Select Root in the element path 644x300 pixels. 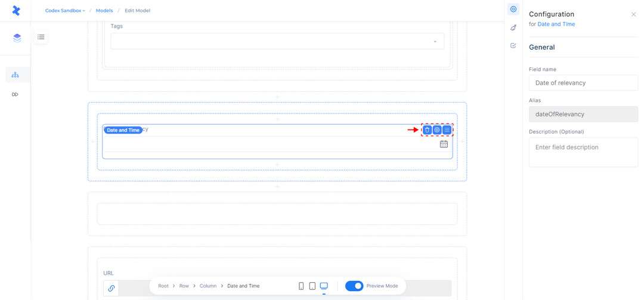pyautogui.click(x=163, y=286)
